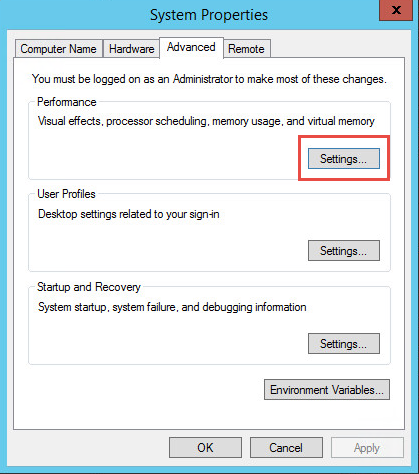The image size is (419, 474).
Task: Dismiss dialog with Cancel button
Action: click(286, 448)
